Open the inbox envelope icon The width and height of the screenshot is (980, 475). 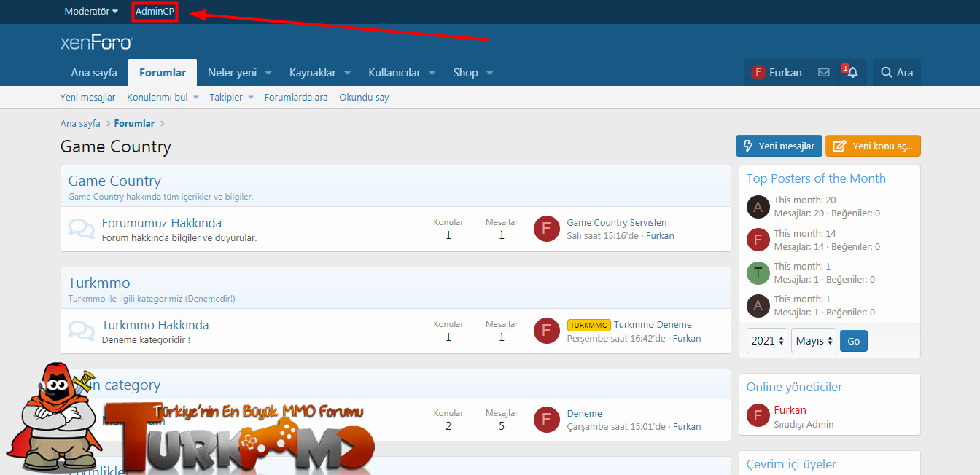[x=823, y=73]
